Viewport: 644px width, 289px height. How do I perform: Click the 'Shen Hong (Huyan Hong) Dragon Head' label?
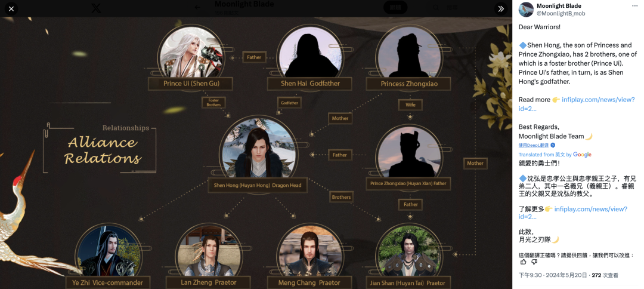258,185
